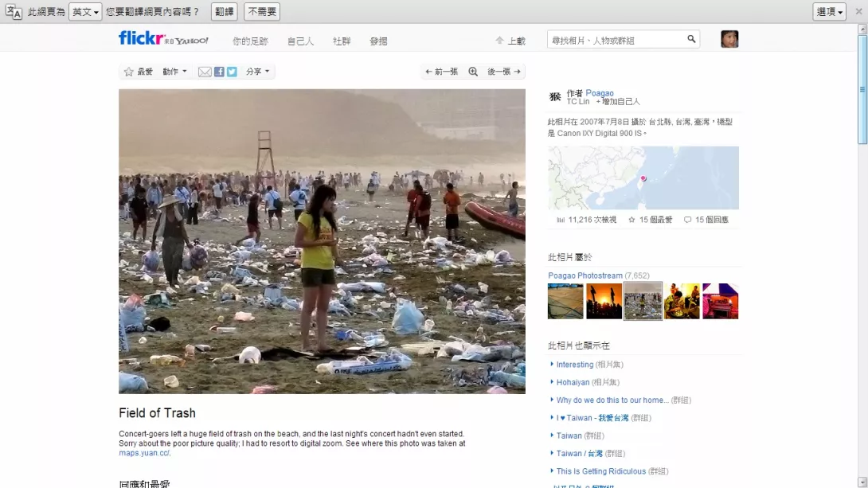Click the 最愛 star favorite icon
The image size is (868, 488).
pyautogui.click(x=129, y=72)
